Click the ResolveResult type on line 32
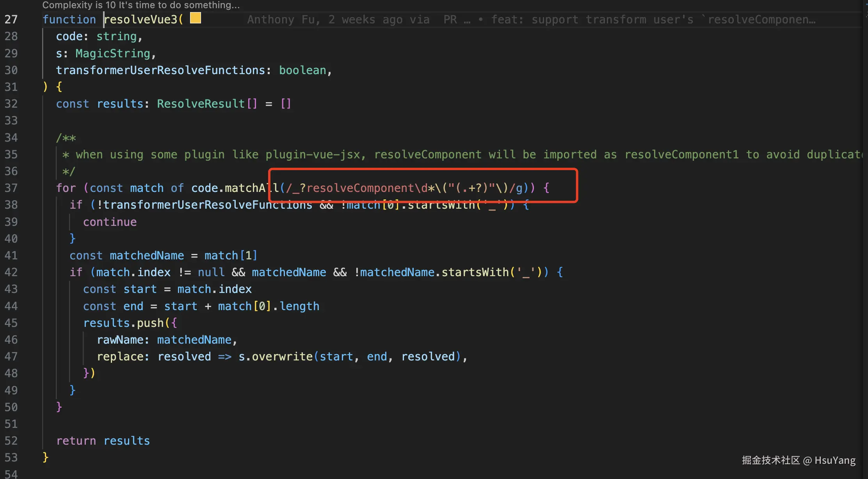 tap(201, 104)
